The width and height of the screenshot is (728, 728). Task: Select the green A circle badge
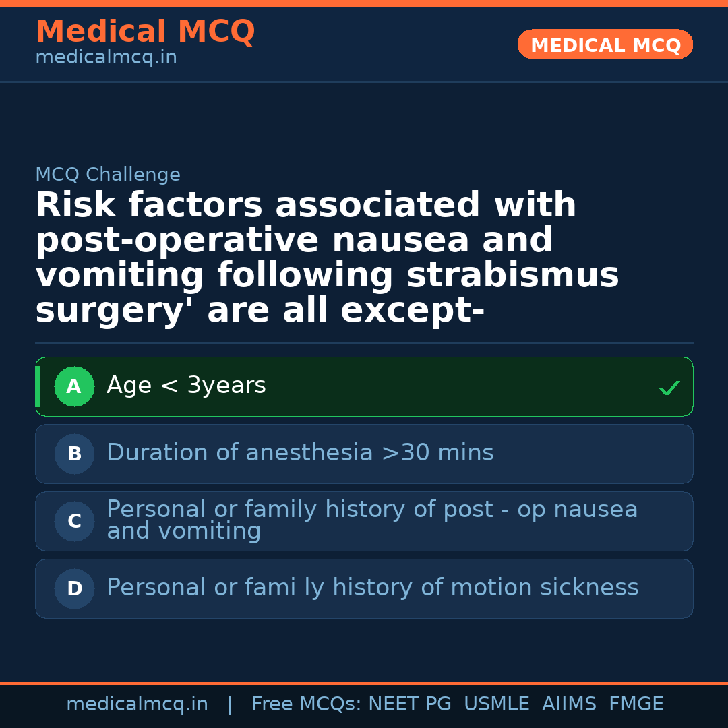point(74,387)
